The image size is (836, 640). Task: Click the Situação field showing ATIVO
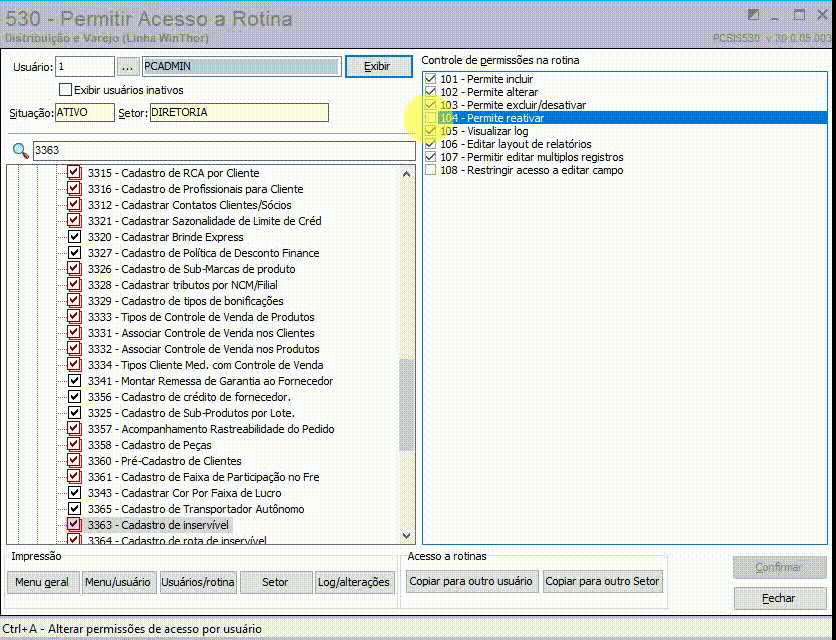click(x=85, y=113)
